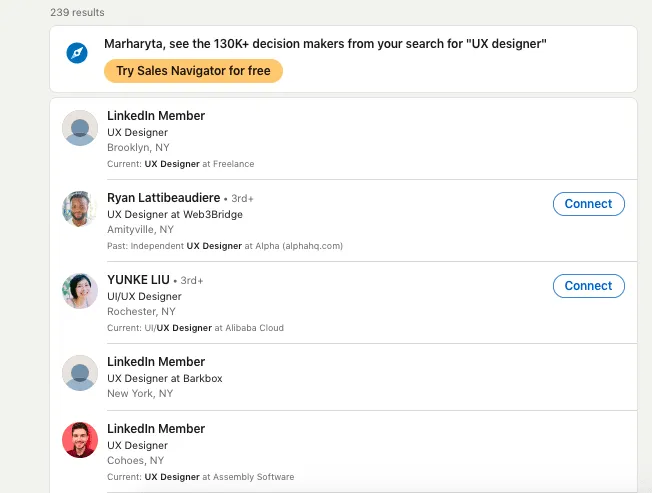652x493 pixels.
Task: Click Try Sales Navigator for free button
Action: point(193,71)
